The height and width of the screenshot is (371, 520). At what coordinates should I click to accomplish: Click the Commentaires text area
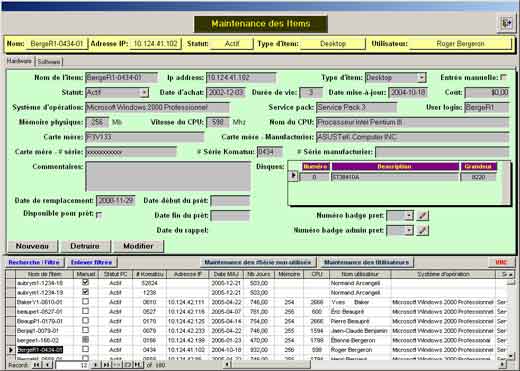(x=168, y=176)
